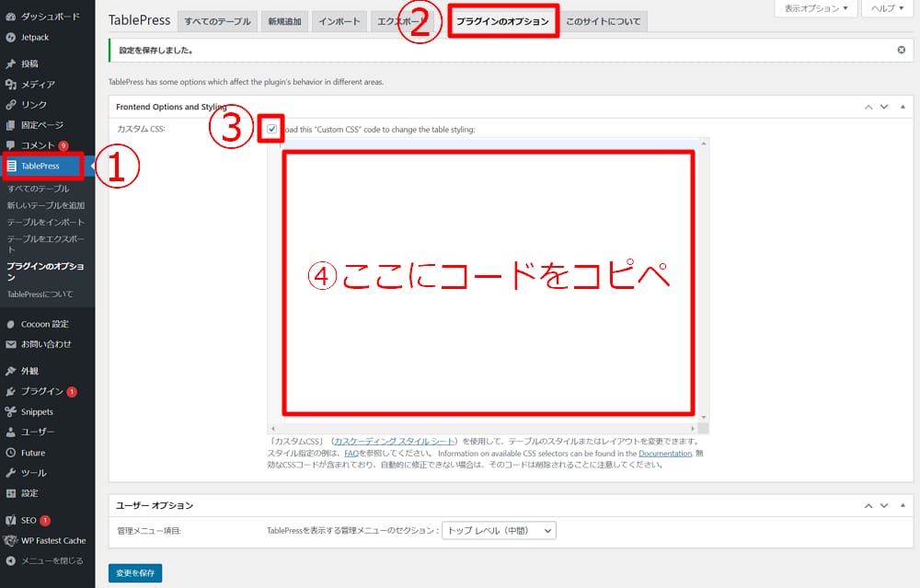
Task: Switch to the すべてのテーブル tab
Action: pyautogui.click(x=218, y=20)
